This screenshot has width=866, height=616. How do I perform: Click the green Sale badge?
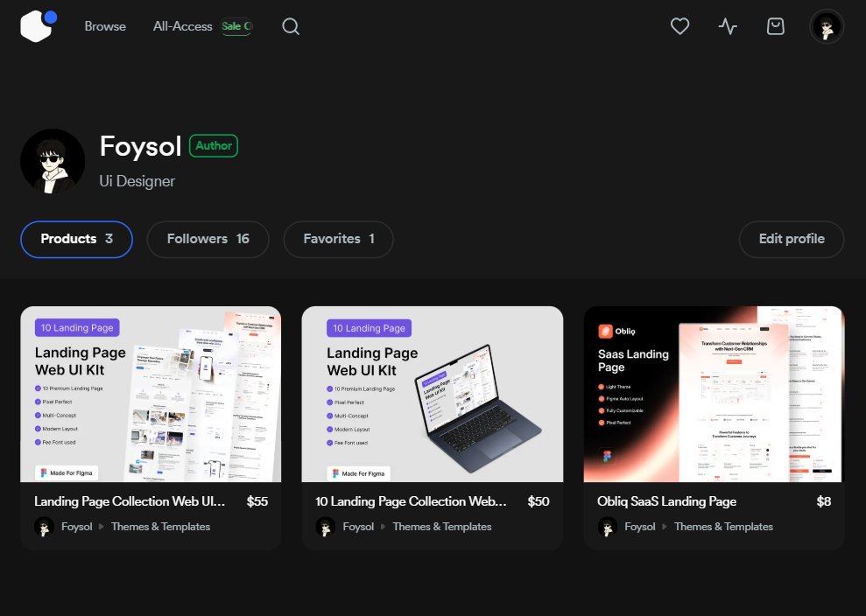click(236, 26)
